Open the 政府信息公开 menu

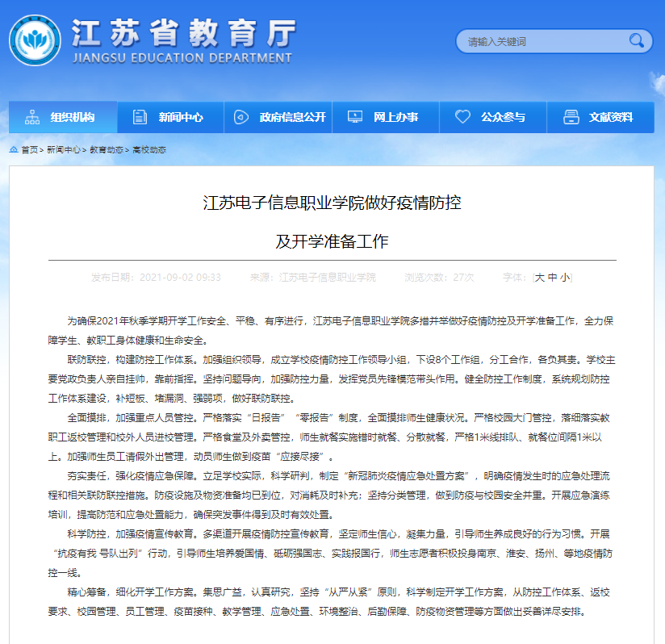tap(278, 117)
